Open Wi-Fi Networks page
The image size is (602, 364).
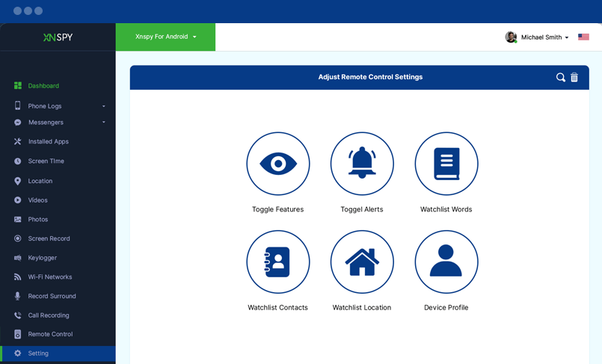[49, 277]
